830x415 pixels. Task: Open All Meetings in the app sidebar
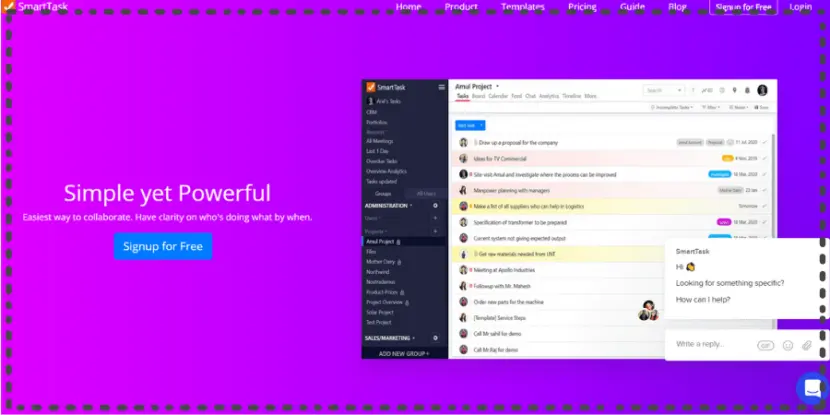point(380,141)
